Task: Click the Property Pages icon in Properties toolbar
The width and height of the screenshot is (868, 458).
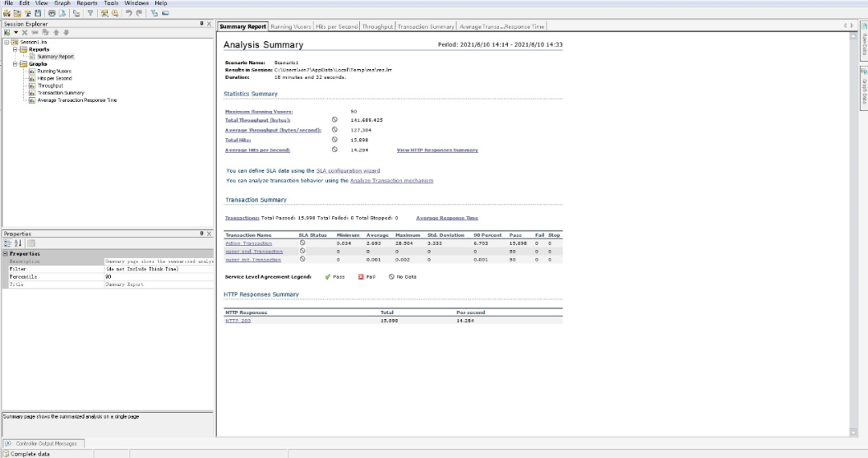Action: point(31,243)
